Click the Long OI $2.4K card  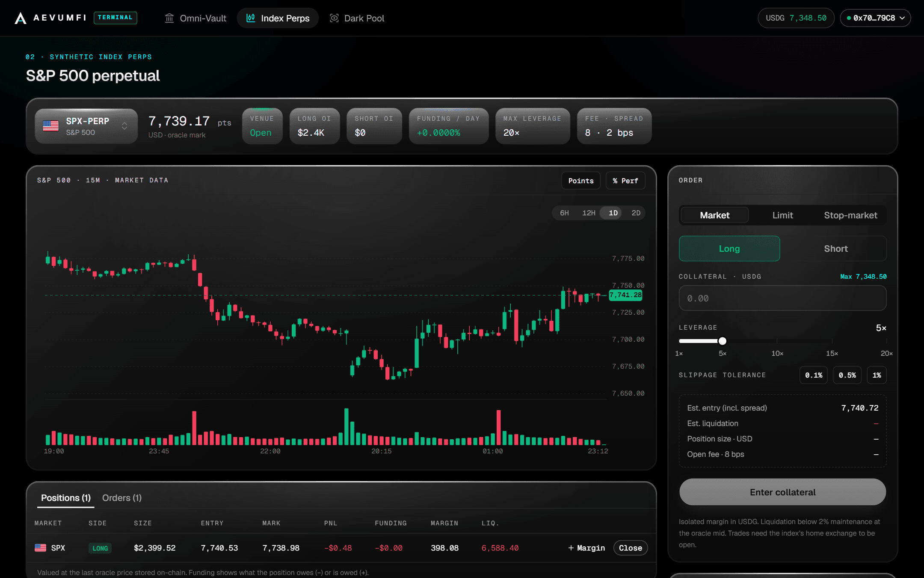pos(314,126)
